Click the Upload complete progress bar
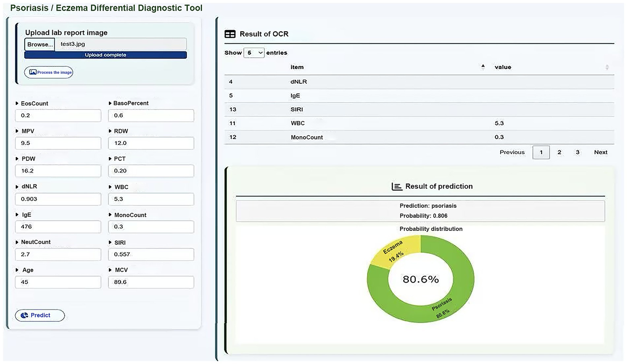 106,55
